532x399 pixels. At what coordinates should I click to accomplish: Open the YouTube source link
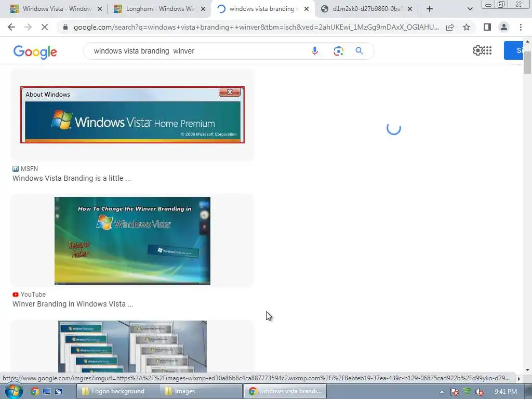29,295
